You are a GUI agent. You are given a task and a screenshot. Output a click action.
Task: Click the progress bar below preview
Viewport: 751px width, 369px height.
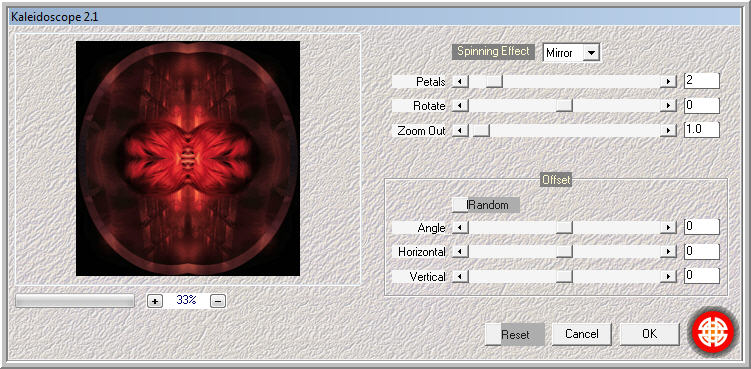75,300
